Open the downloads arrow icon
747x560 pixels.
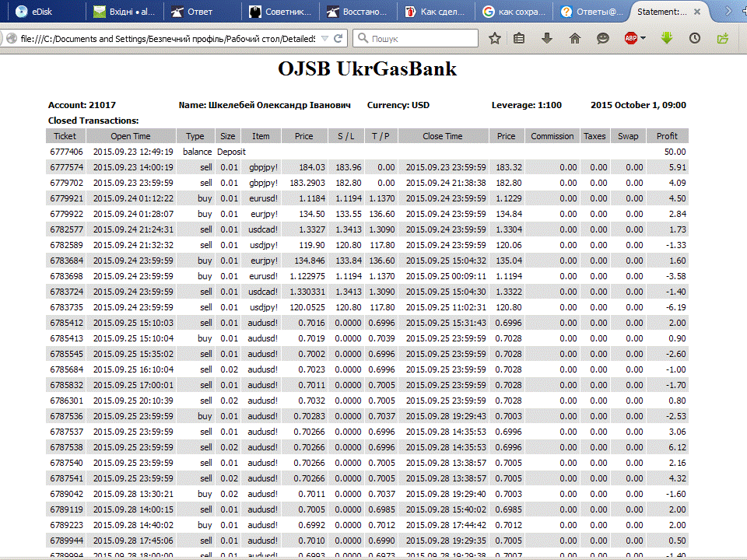click(x=547, y=39)
